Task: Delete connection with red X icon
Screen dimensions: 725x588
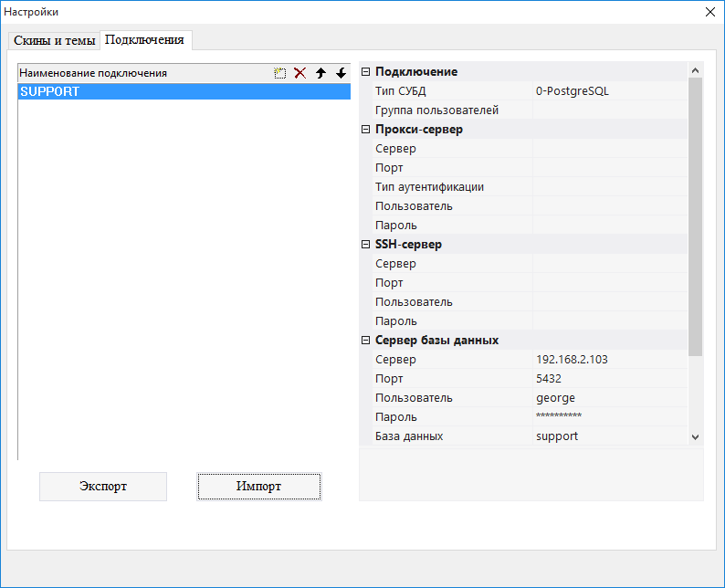Action: pos(299,73)
